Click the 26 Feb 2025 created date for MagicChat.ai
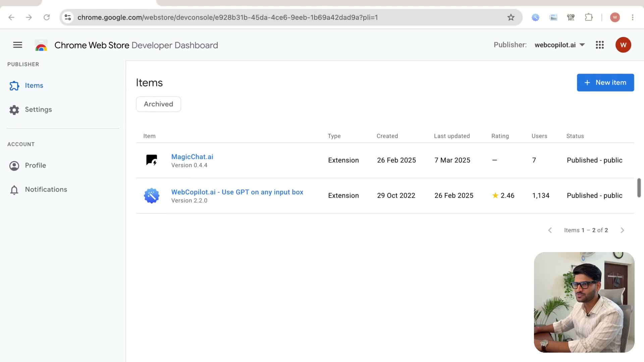The height and width of the screenshot is (362, 644). point(396,161)
